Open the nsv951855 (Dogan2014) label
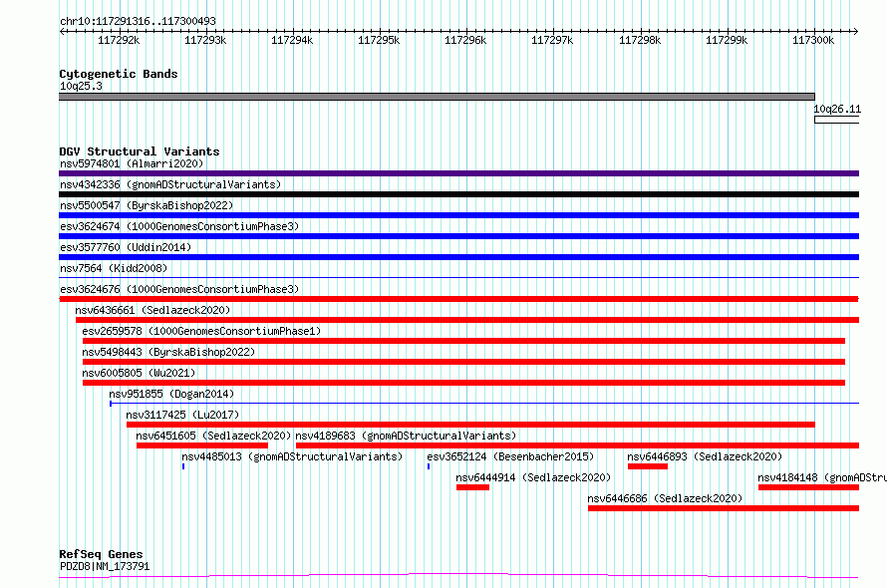This screenshot has height=588, width=887. (171, 394)
